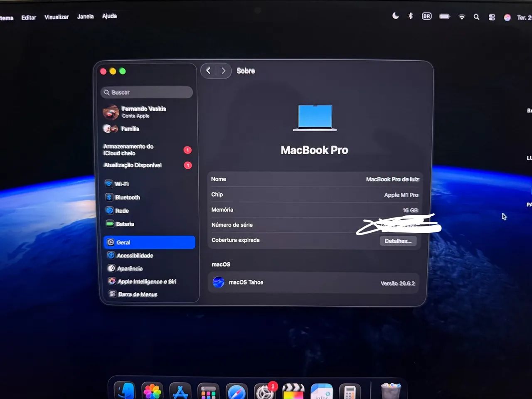Open Finder from the Dock
The image size is (532, 399).
pos(125,391)
